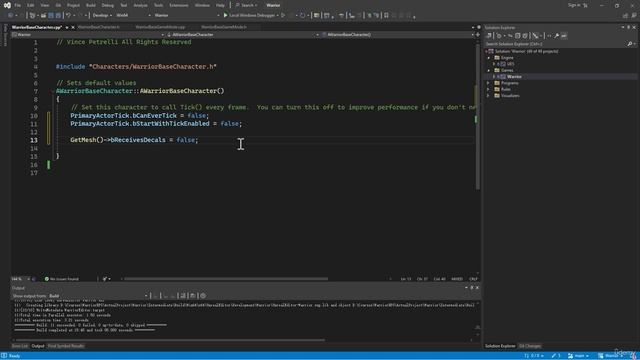Click the hot reload flame icon
This screenshot has width=640, height=360.
point(302,15)
